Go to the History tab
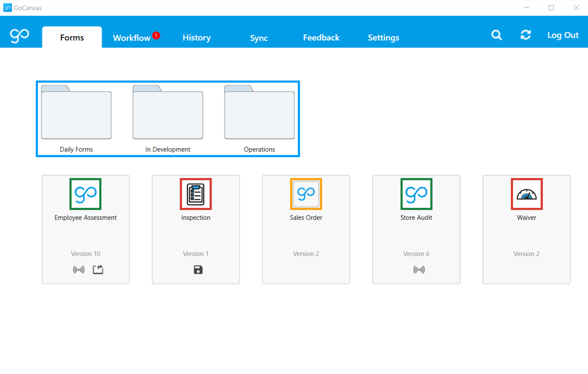 click(x=197, y=38)
